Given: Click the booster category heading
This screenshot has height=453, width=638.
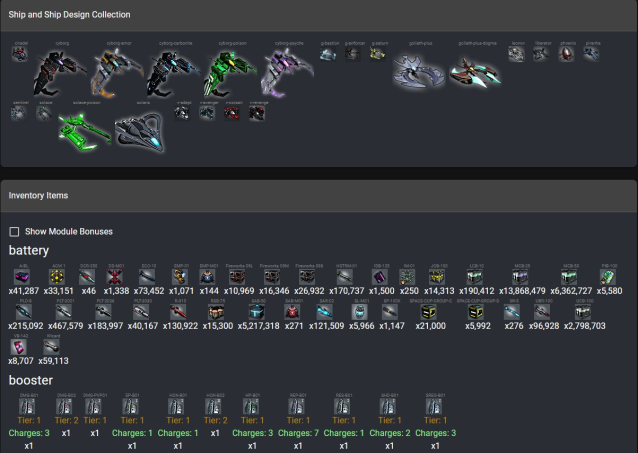Looking at the screenshot, I should 31,381.
